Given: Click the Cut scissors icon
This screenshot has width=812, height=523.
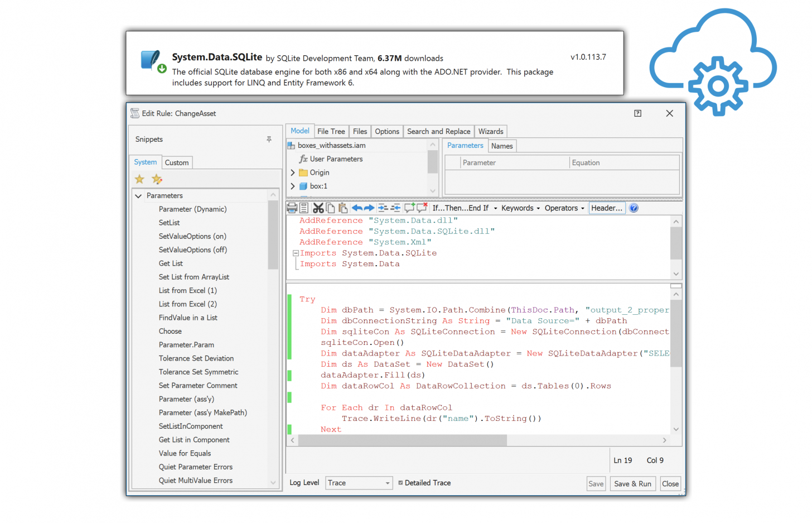Looking at the screenshot, I should 318,208.
